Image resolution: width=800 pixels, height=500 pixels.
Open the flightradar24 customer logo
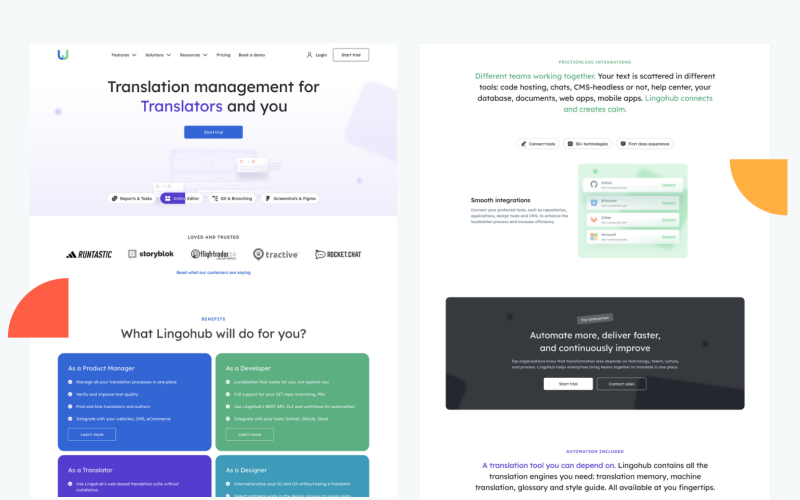point(213,254)
